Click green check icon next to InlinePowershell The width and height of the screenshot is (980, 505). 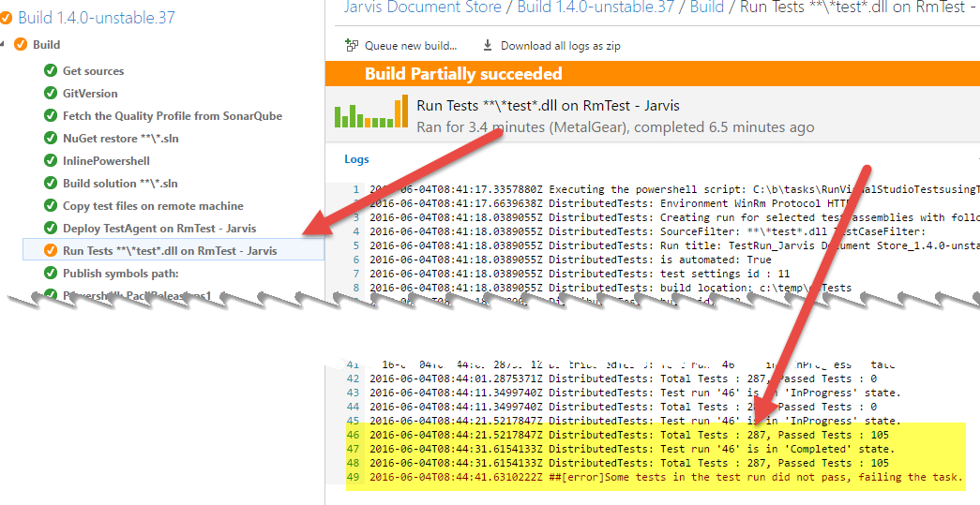[51, 160]
